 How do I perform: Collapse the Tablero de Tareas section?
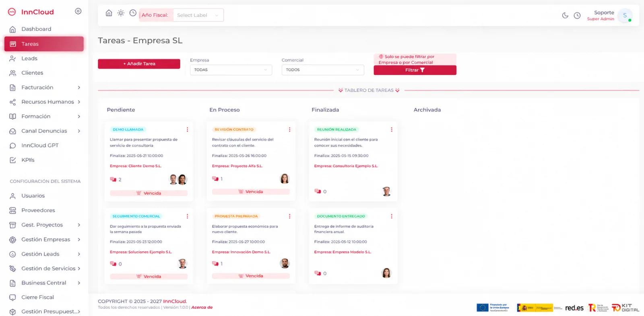[x=369, y=90]
